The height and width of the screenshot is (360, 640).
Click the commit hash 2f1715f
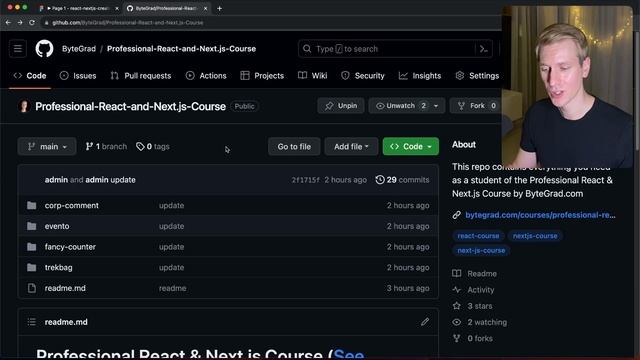305,180
